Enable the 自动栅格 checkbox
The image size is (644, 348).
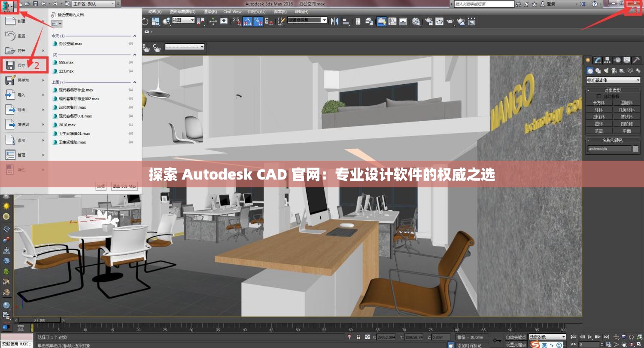pyautogui.click(x=599, y=96)
